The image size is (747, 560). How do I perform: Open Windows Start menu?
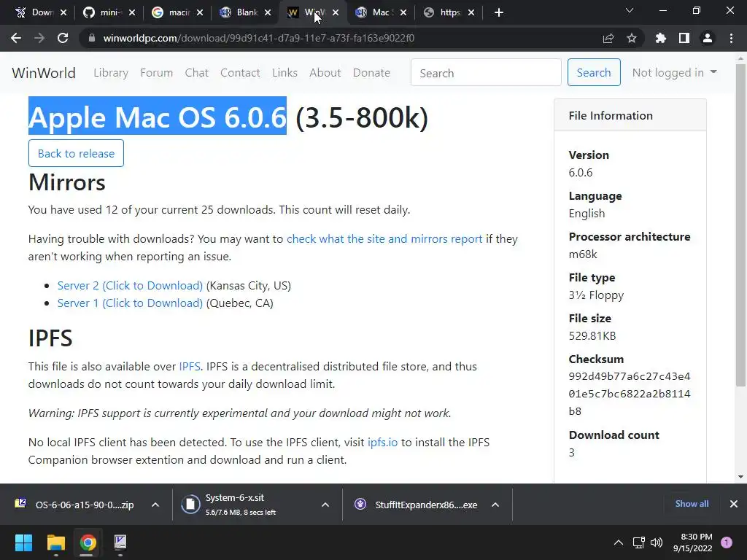point(23,542)
